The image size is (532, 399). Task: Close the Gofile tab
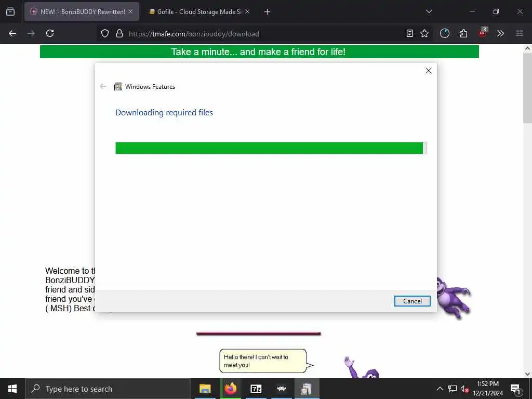pyautogui.click(x=247, y=11)
